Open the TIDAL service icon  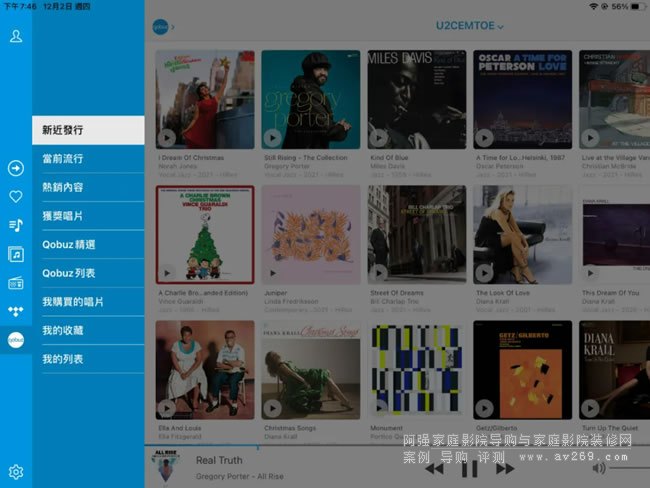[16, 311]
